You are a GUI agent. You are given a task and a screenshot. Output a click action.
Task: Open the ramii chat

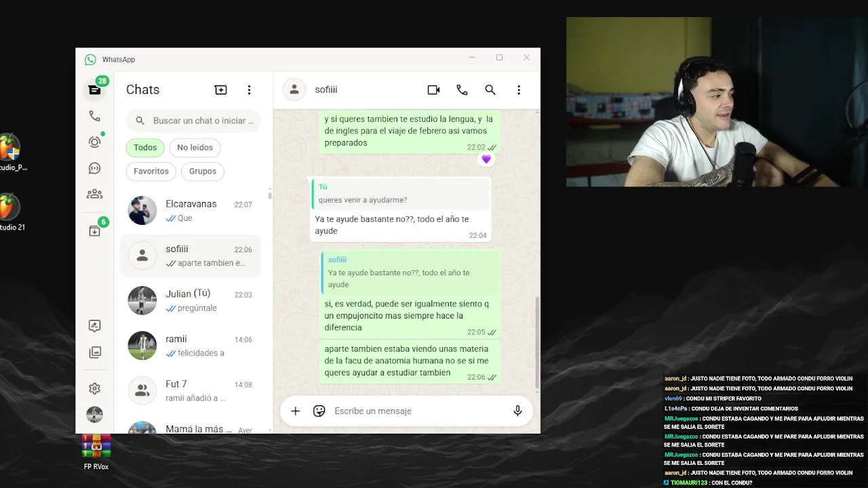point(191,346)
